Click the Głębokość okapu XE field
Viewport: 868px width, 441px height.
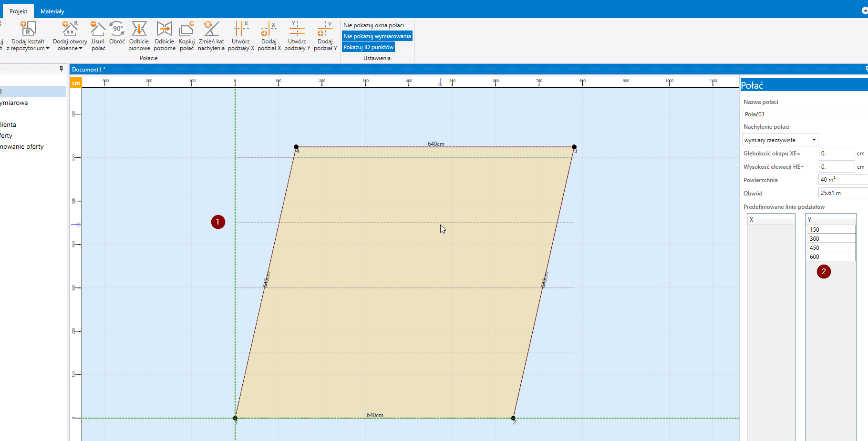836,154
